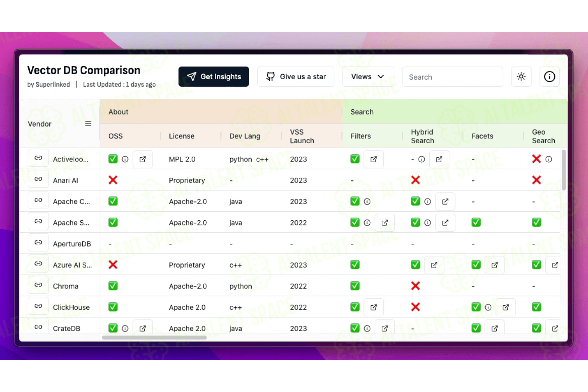Viewport: 588px width, 392px height.
Task: Show OSS info tooltip for Activeloop
Action: click(125, 159)
